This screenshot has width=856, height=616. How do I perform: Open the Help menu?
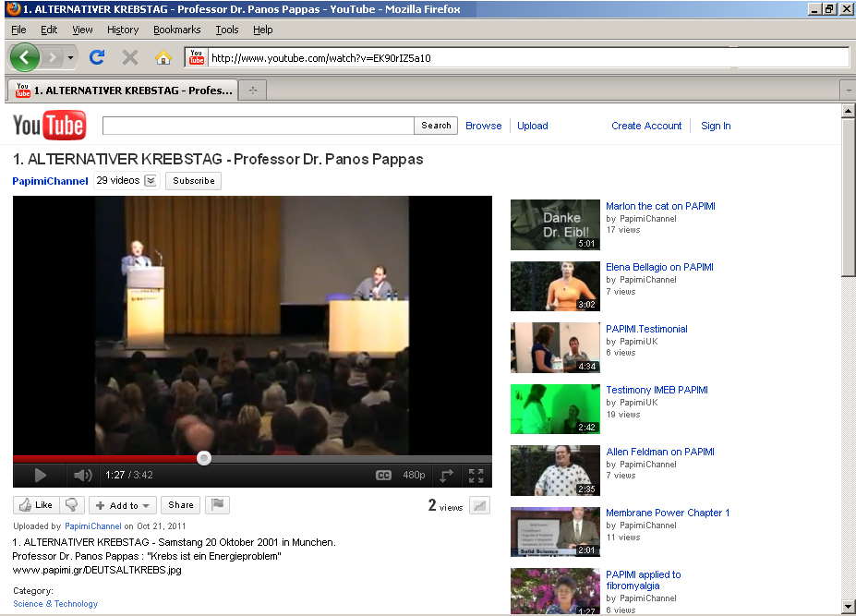[262, 30]
